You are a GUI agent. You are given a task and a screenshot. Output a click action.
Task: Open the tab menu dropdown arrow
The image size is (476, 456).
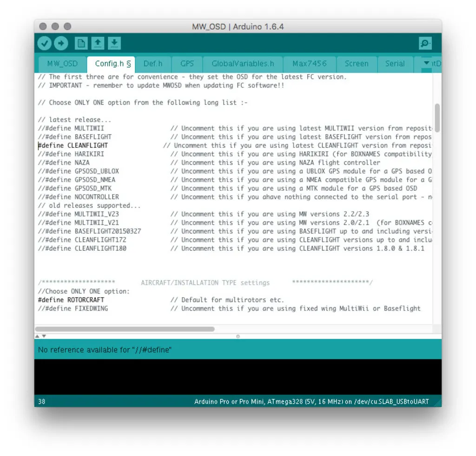coord(426,64)
